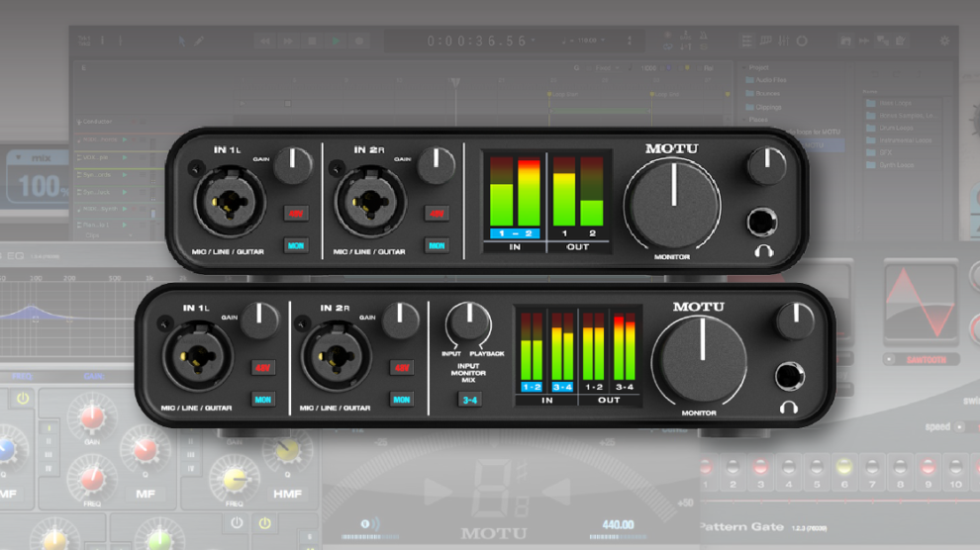Select step 6 in the Pattern Gate

(x=843, y=472)
